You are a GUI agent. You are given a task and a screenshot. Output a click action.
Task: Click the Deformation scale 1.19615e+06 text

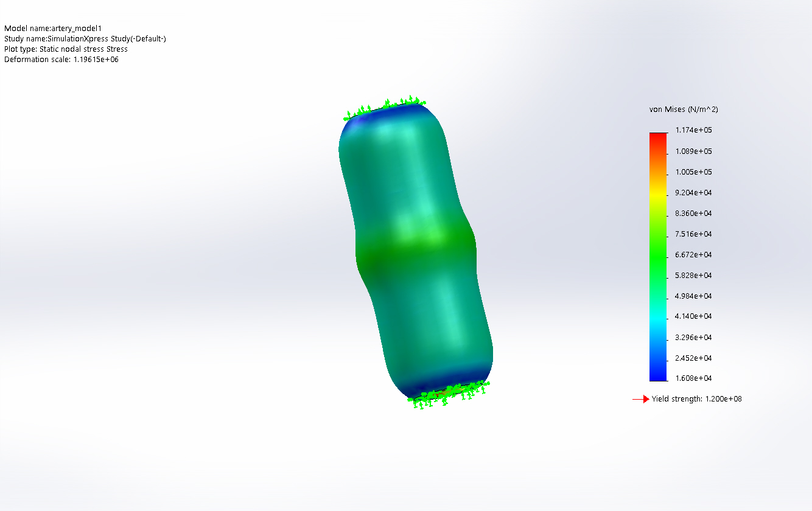tap(61, 60)
